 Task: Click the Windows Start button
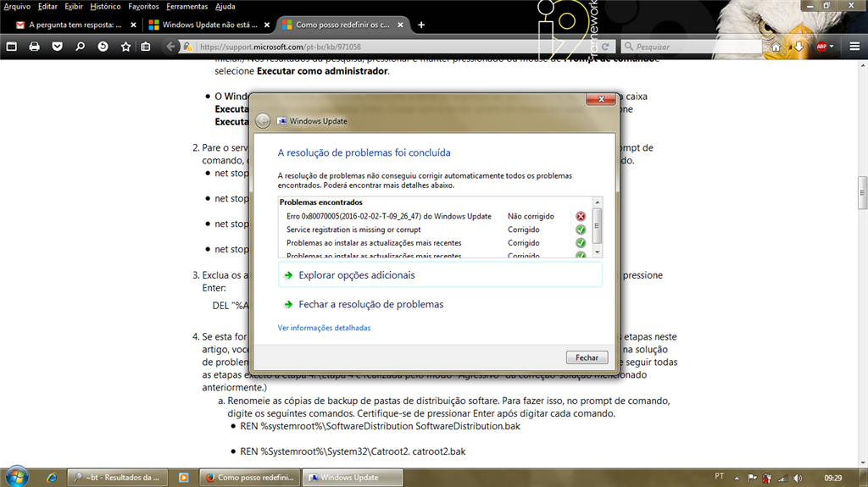(17, 477)
